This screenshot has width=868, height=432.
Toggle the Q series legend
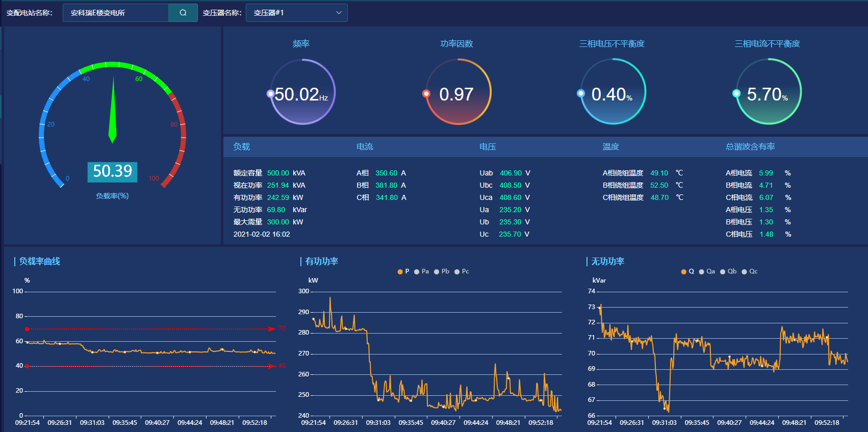coord(687,271)
